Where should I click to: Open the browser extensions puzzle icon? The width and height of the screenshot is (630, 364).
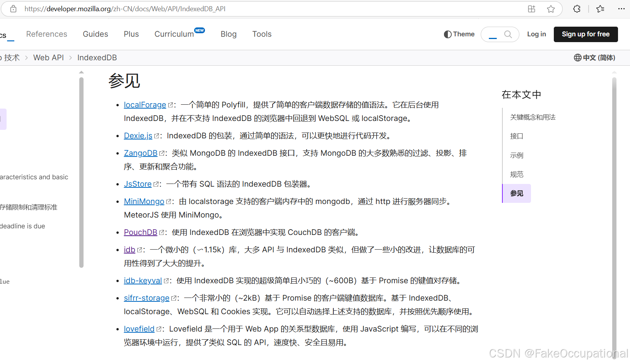(x=577, y=9)
